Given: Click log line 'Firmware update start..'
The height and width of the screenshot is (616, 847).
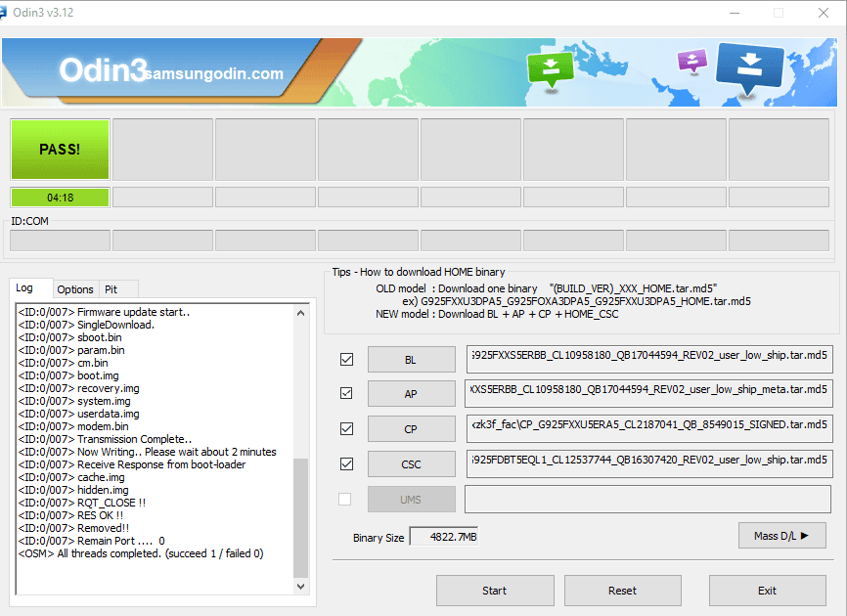Looking at the screenshot, I should 104,312.
